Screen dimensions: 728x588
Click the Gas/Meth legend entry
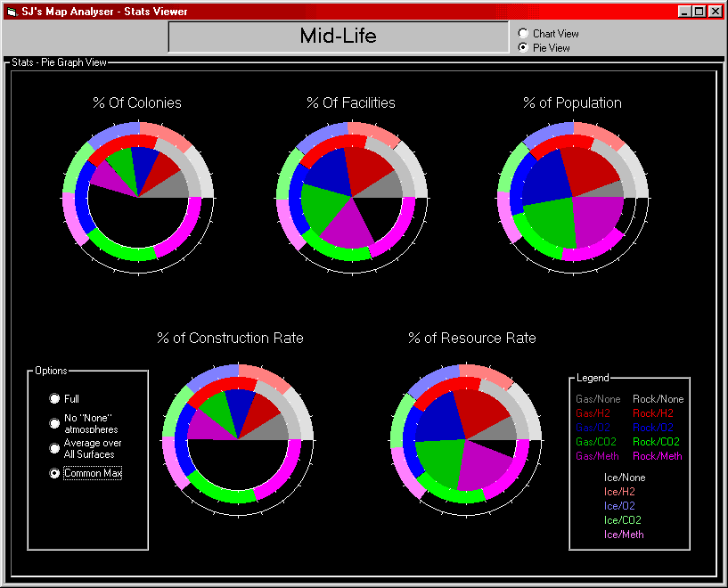598,456
